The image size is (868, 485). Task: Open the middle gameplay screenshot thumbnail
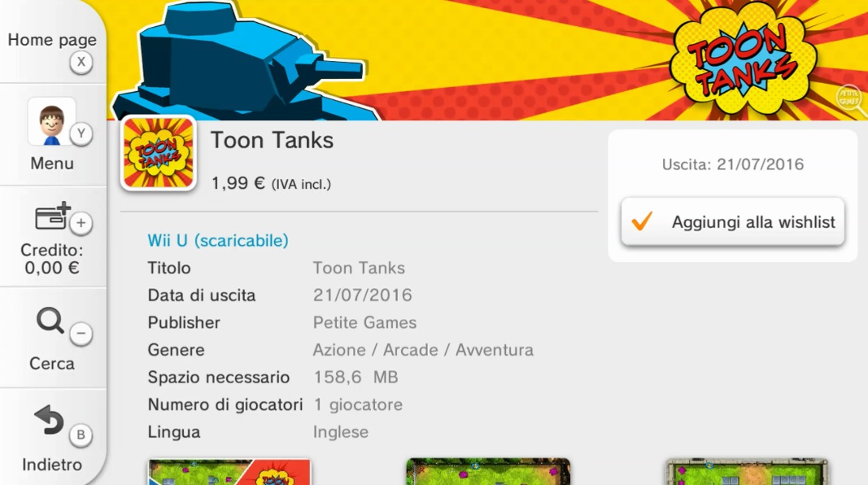point(488,472)
